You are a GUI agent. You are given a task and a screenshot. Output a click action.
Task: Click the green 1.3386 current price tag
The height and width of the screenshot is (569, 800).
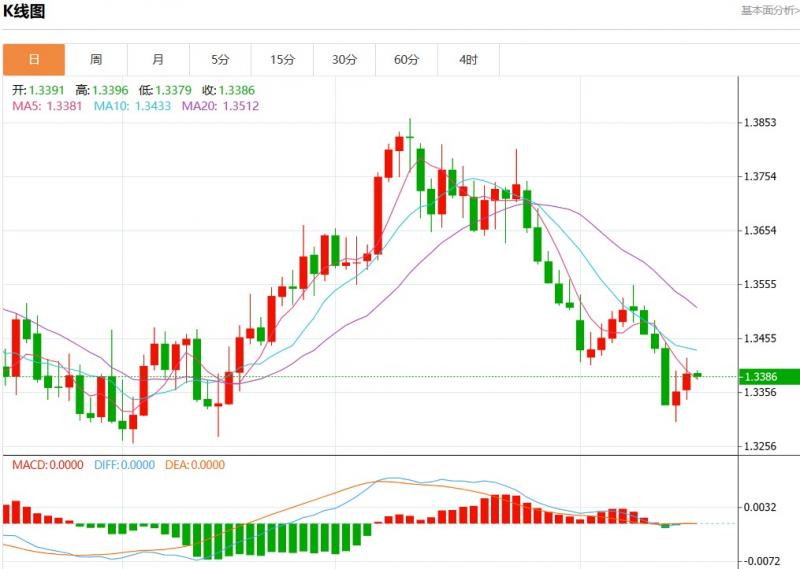pos(768,377)
